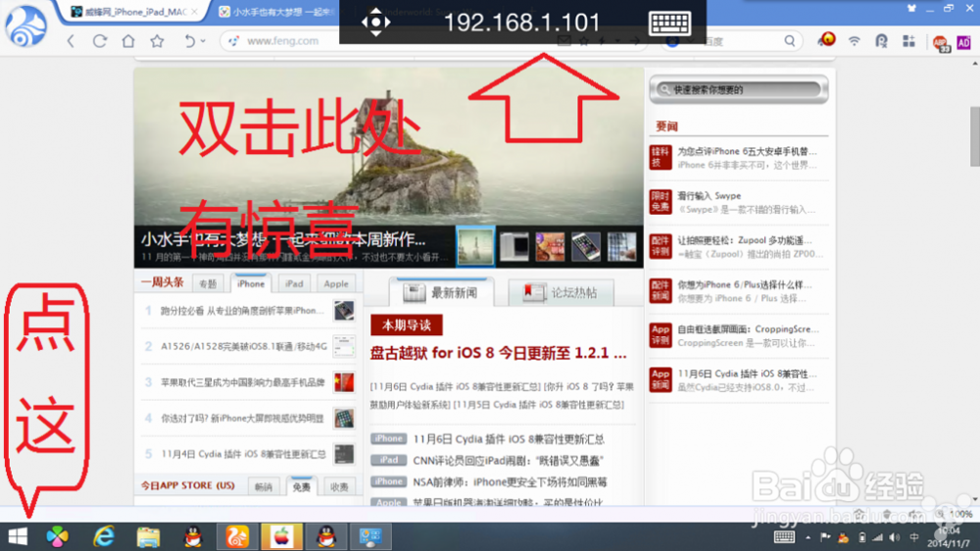Open headline 4 你选对了吗 新iPhone
This screenshot has width=980, height=551.
(x=242, y=419)
